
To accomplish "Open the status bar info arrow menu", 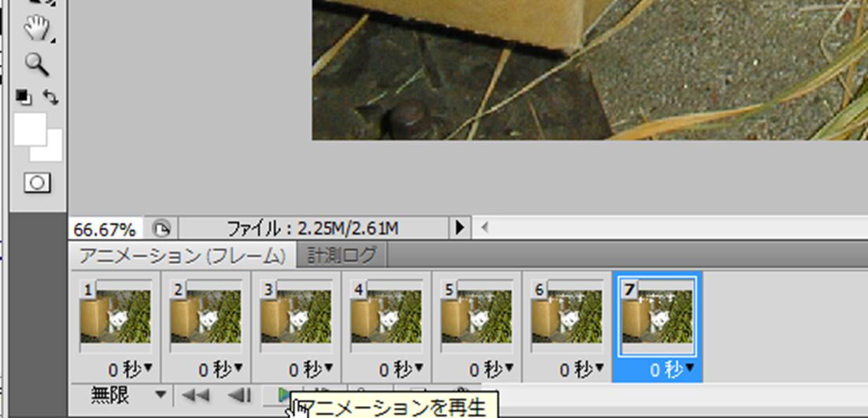I will point(460,227).
